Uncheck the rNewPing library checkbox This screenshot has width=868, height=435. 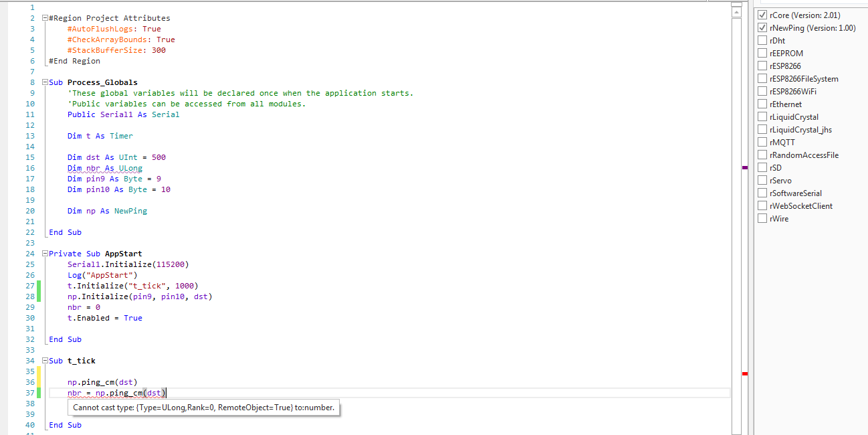click(762, 27)
